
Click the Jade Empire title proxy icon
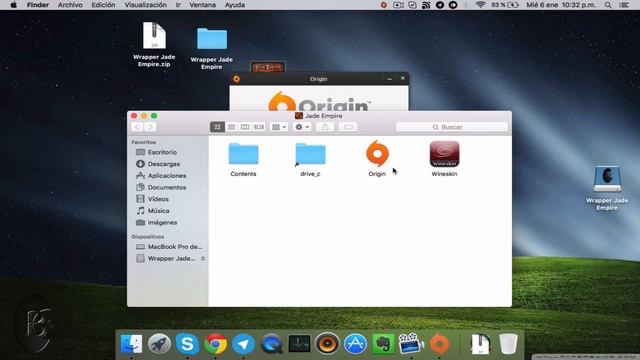click(x=299, y=116)
